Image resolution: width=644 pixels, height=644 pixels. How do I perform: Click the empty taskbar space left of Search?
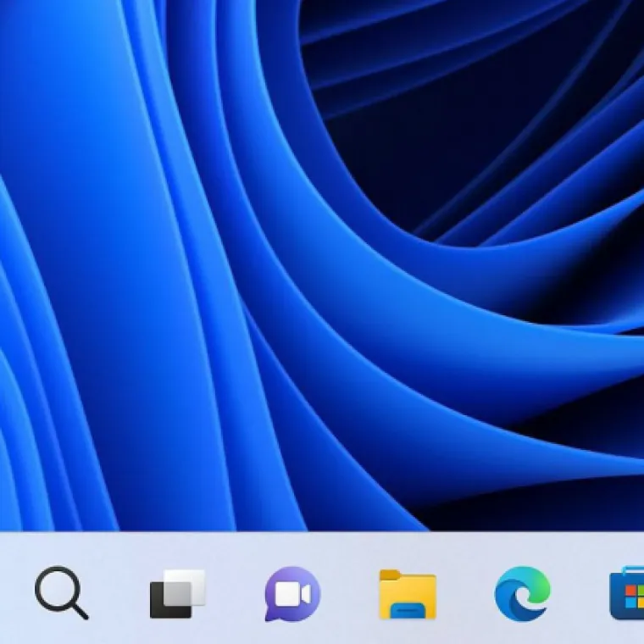coord(14,593)
